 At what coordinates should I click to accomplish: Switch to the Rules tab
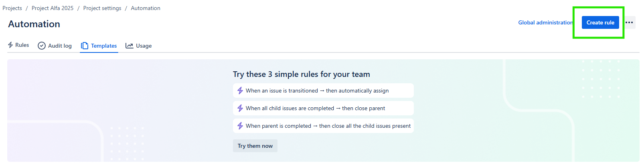22,45
